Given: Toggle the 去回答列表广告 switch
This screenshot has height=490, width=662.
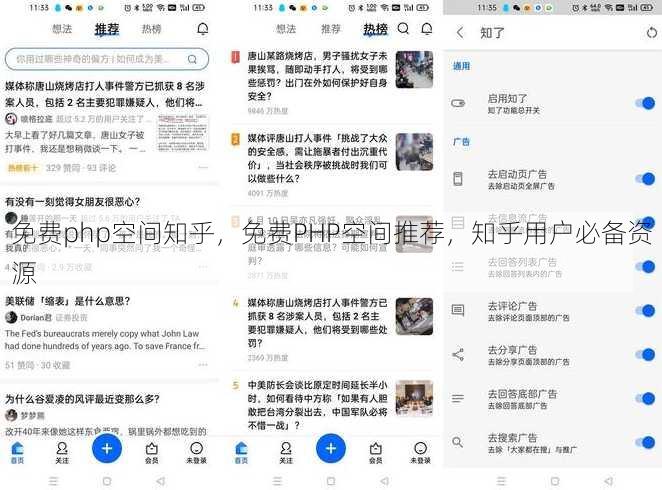Looking at the screenshot, I should coord(645,267).
